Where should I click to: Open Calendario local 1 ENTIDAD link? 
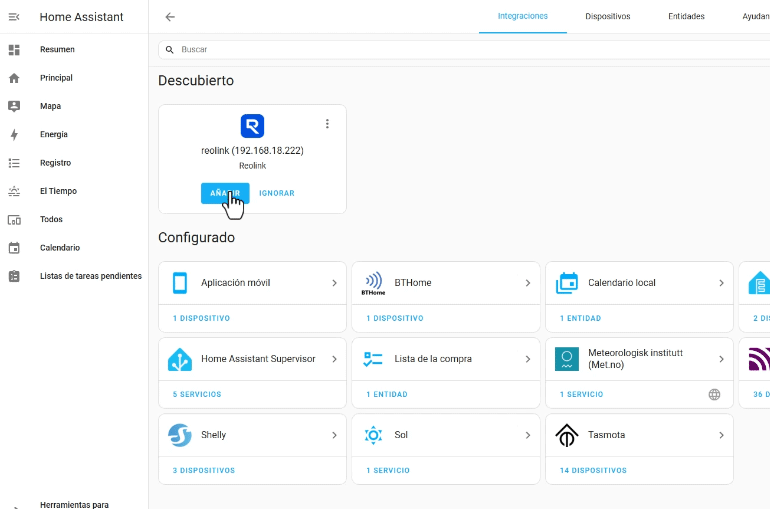pos(580,319)
